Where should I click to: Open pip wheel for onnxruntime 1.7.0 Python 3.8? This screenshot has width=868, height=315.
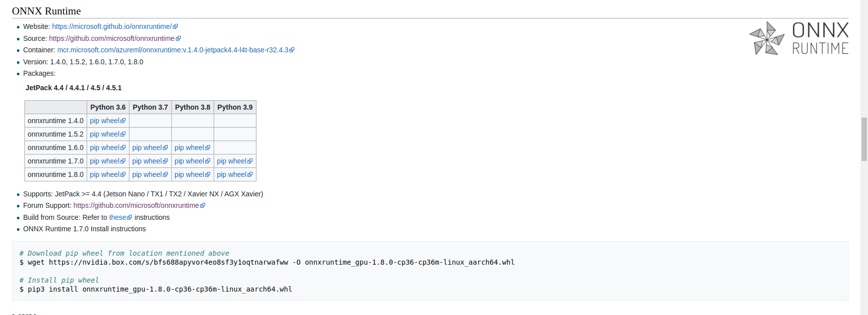pyautogui.click(x=189, y=161)
